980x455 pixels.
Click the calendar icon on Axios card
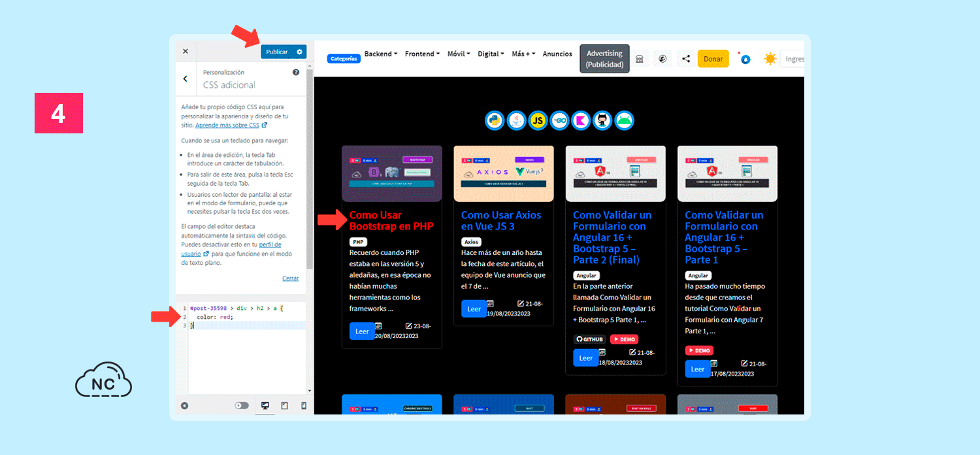coord(490,303)
